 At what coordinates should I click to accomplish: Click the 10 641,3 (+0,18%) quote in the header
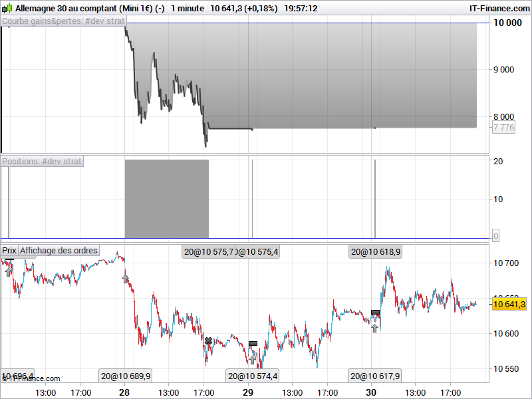pyautogui.click(x=243, y=8)
